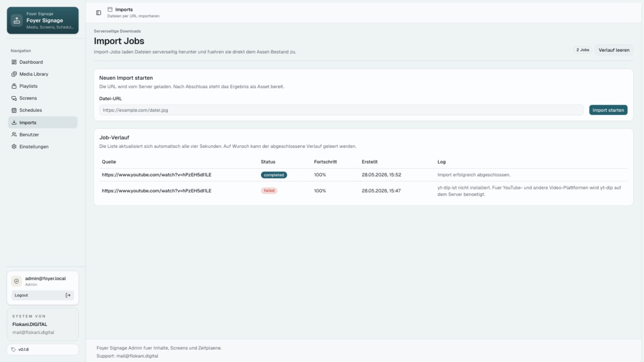The width and height of the screenshot is (644, 362).
Task: Toggle the sidebar panel icon
Action: click(x=99, y=13)
